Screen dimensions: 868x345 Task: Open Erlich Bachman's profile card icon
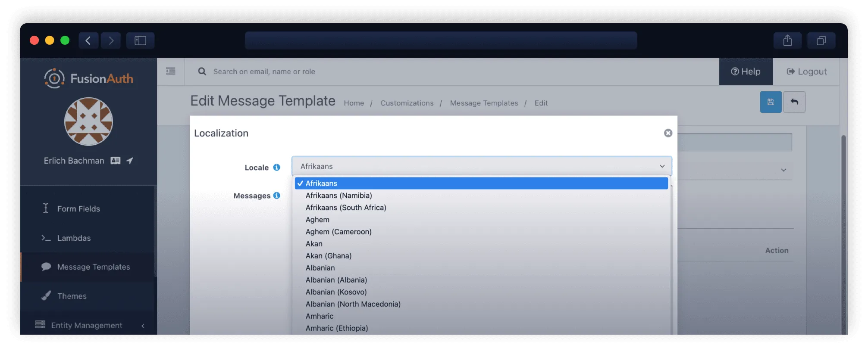[x=115, y=161]
